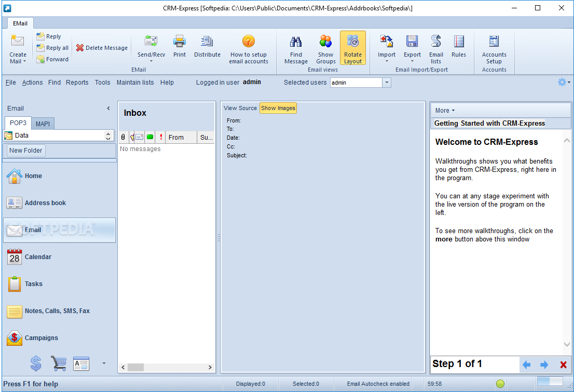Click the Reply icon in ribbon
The width and height of the screenshot is (574, 392).
coord(40,36)
